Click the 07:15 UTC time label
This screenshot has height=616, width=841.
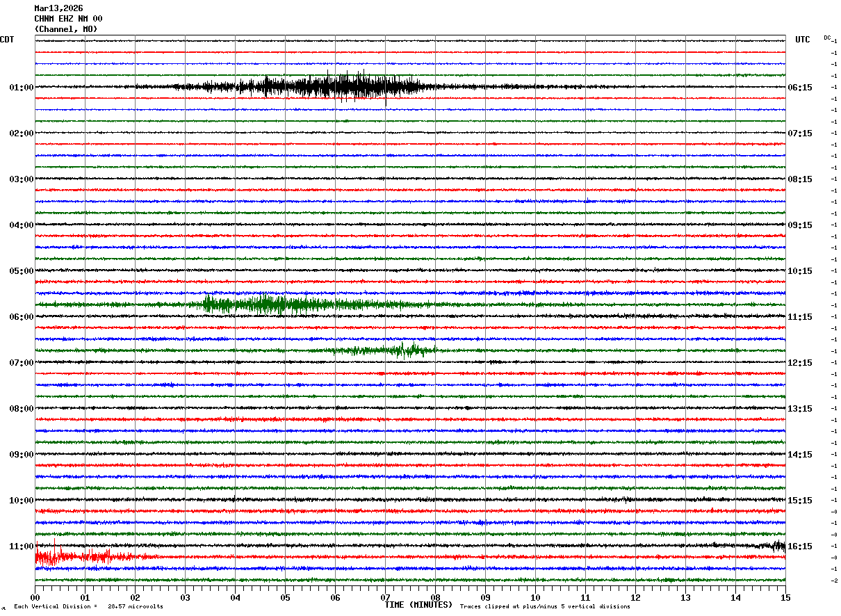pyautogui.click(x=800, y=133)
